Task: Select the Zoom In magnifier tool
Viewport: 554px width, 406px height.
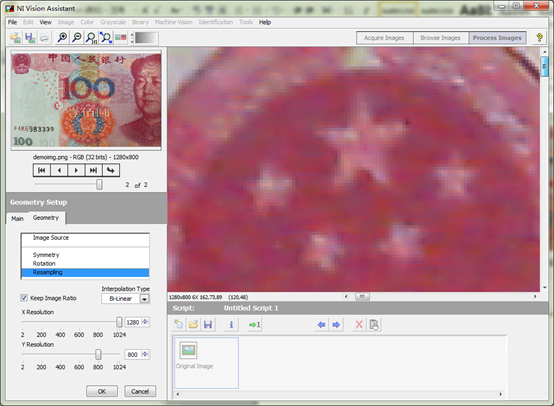Action: [x=62, y=37]
